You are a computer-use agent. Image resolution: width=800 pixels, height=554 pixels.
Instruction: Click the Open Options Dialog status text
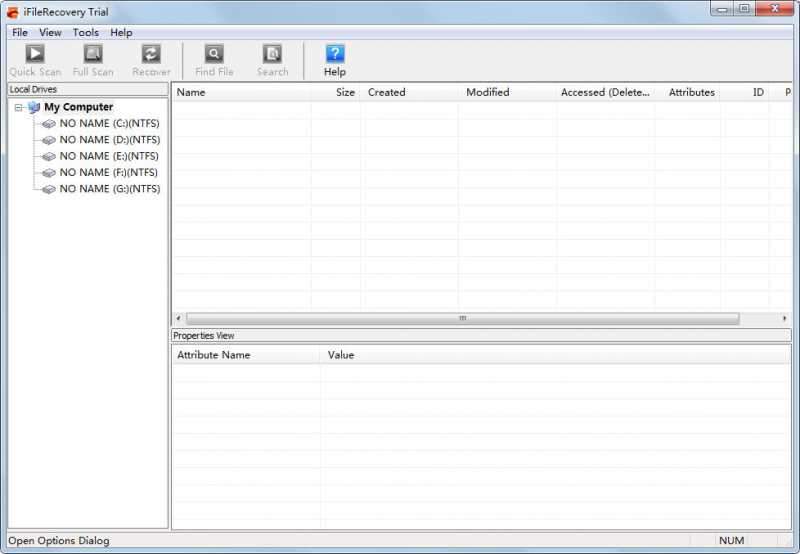[x=59, y=541]
